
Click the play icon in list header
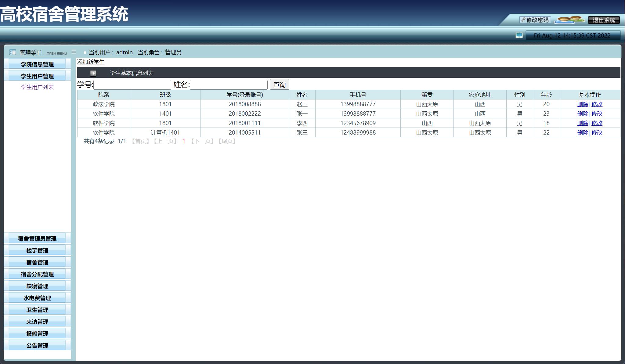pyautogui.click(x=93, y=73)
